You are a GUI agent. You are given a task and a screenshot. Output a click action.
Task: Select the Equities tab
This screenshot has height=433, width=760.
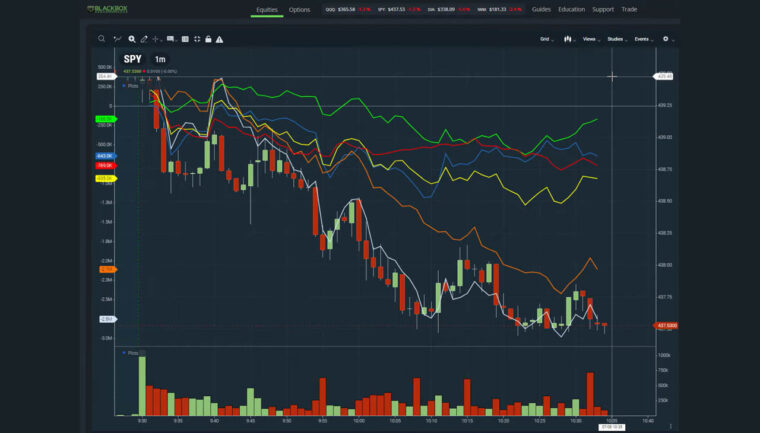pyautogui.click(x=267, y=10)
